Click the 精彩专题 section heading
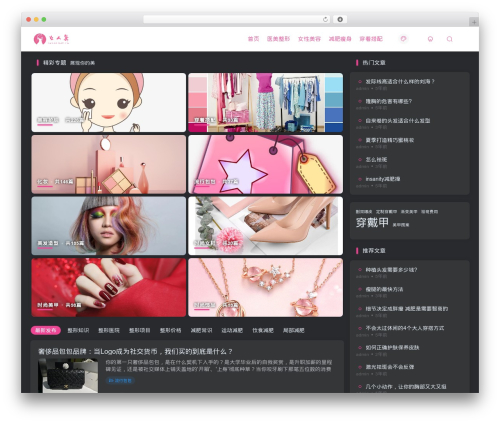 point(54,63)
